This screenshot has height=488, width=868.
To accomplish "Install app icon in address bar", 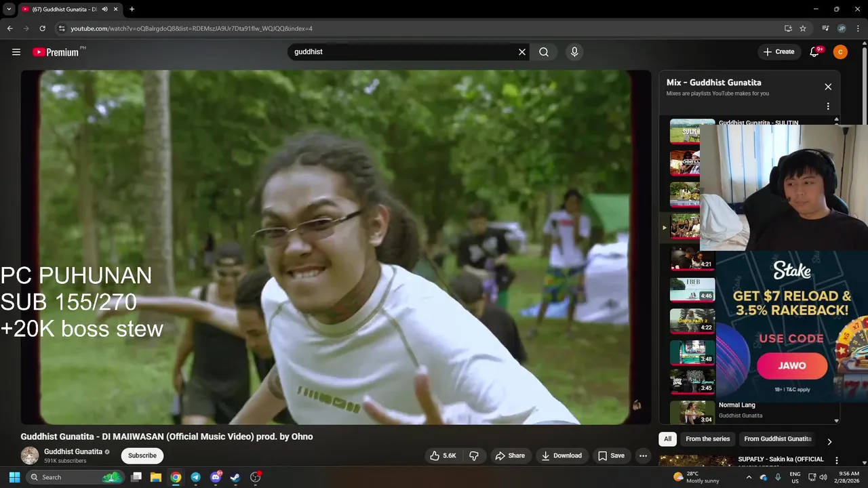I will 788,28.
